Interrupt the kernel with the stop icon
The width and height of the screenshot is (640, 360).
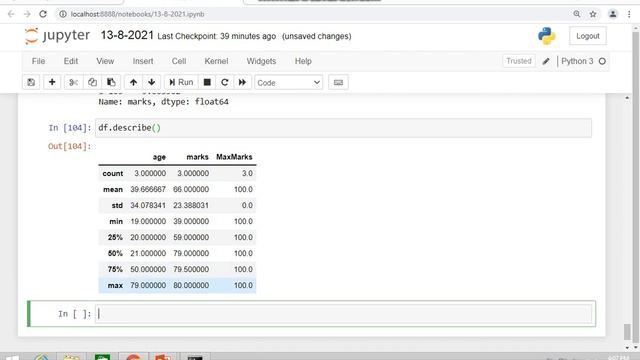(x=207, y=82)
